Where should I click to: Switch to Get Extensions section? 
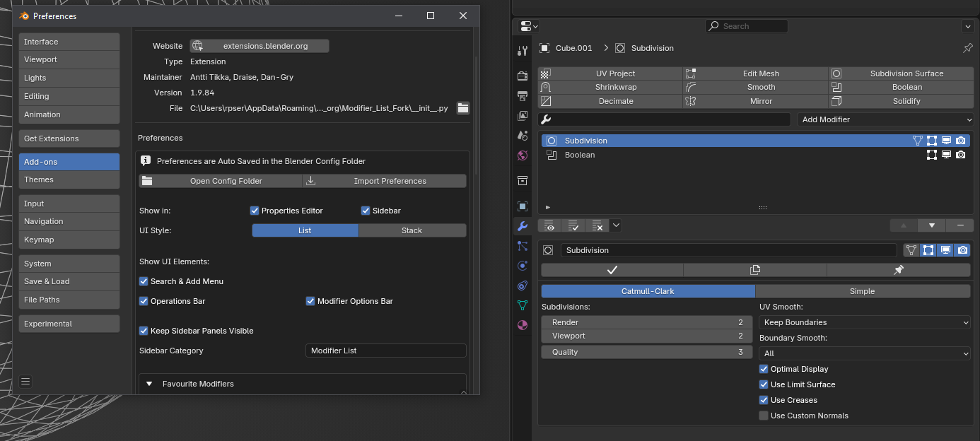click(69, 139)
